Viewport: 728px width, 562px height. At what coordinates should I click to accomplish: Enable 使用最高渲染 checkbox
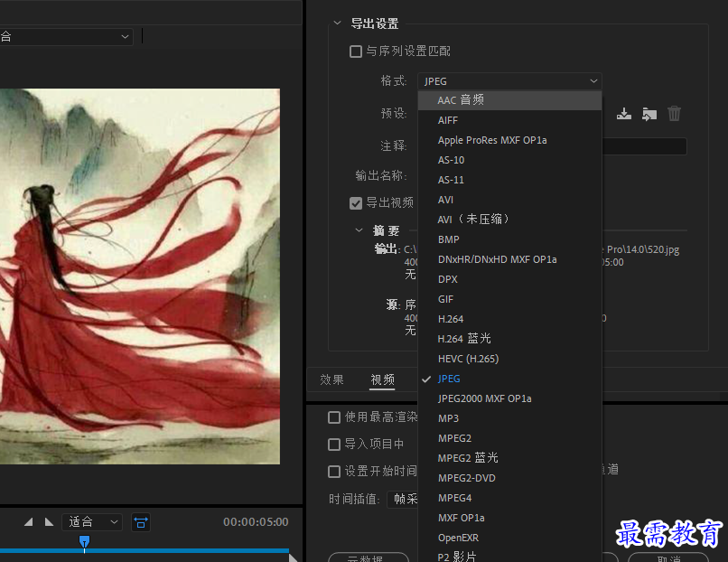334,417
